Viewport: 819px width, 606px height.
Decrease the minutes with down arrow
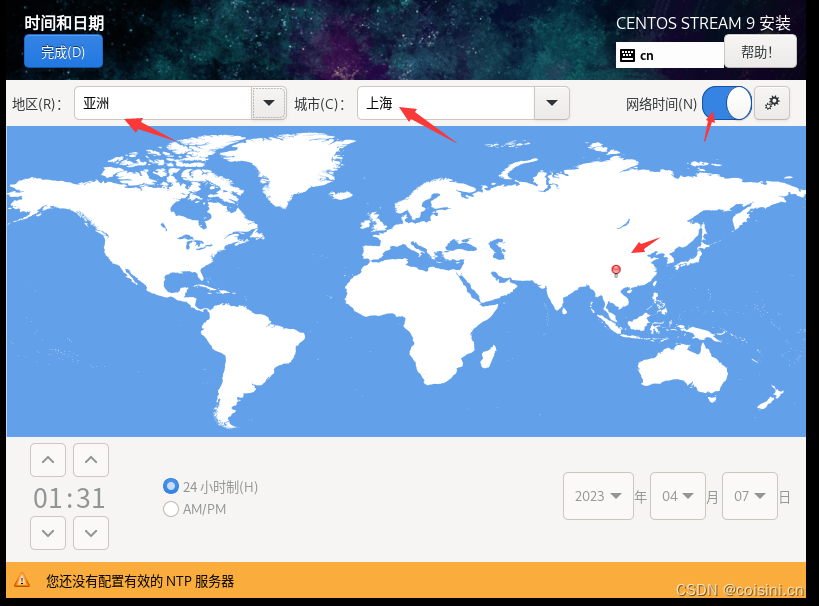click(x=91, y=533)
